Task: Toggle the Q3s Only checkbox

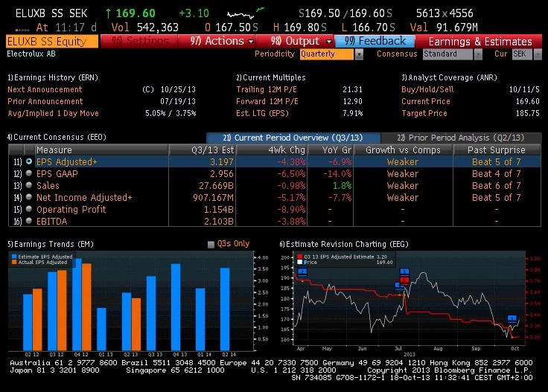Action: pyautogui.click(x=211, y=244)
